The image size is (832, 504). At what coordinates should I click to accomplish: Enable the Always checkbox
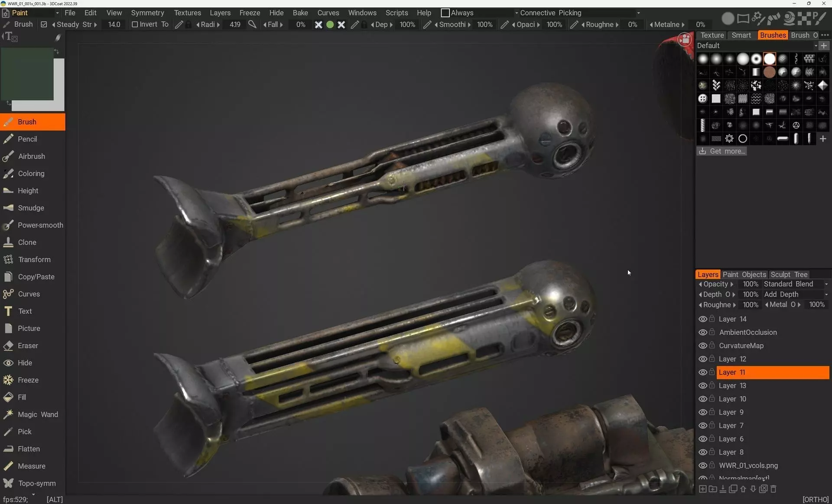tap(445, 13)
